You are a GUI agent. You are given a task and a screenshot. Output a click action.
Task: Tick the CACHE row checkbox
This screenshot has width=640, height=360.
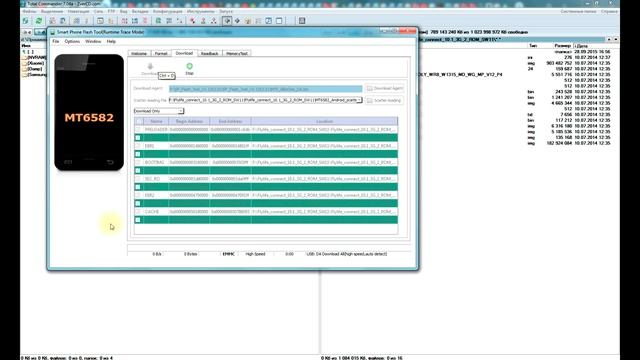(x=138, y=211)
